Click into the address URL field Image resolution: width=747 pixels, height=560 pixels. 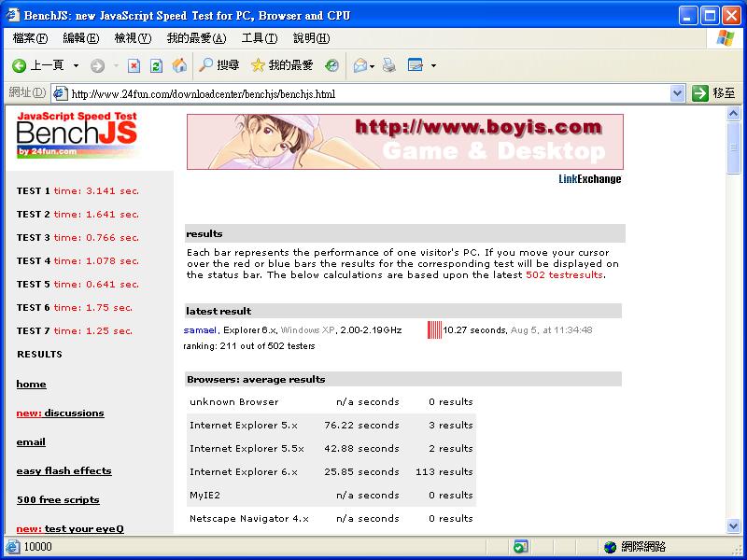(369, 94)
